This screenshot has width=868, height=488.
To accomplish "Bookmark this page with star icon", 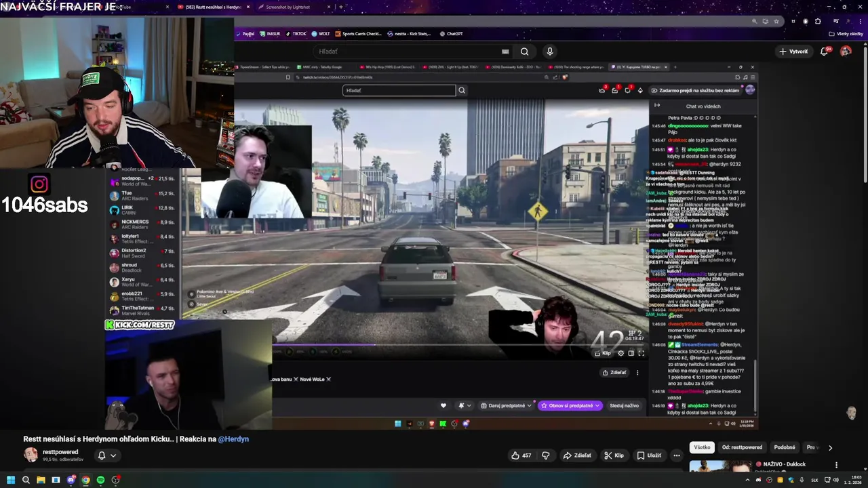I will pos(775,21).
